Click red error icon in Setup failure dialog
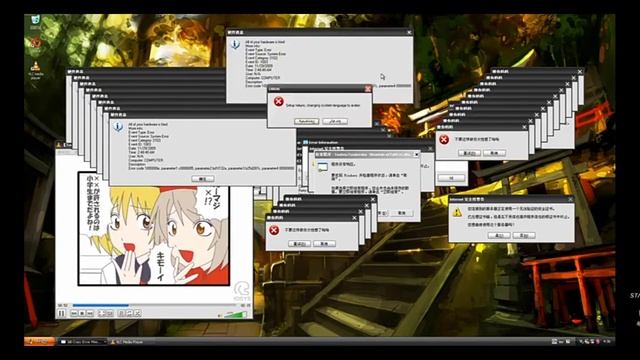This screenshot has height=360, width=640. (278, 101)
